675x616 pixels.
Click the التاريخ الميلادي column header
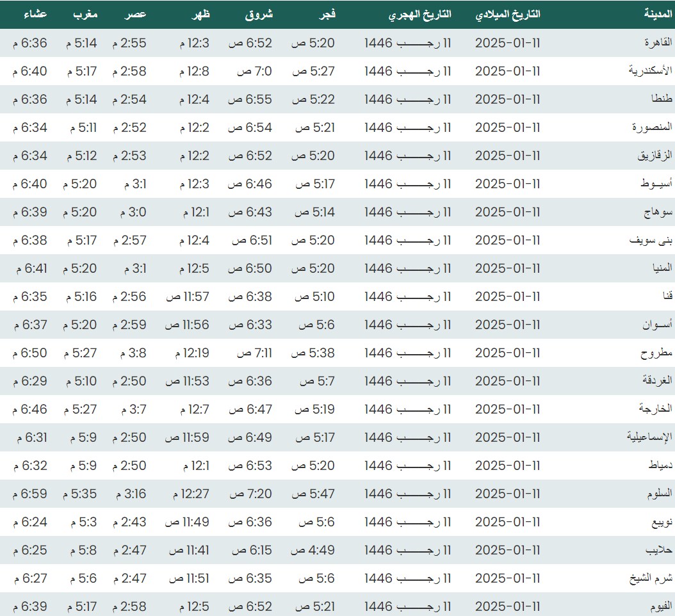pyautogui.click(x=508, y=14)
